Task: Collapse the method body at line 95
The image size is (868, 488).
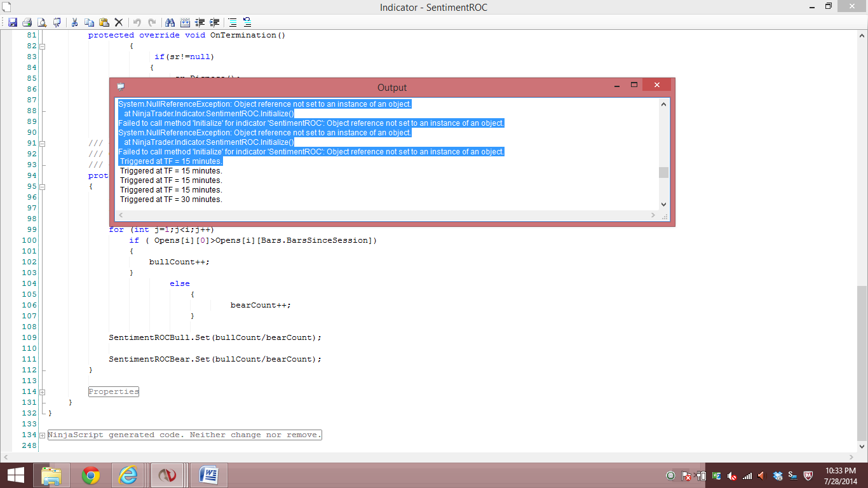Action: [x=43, y=187]
